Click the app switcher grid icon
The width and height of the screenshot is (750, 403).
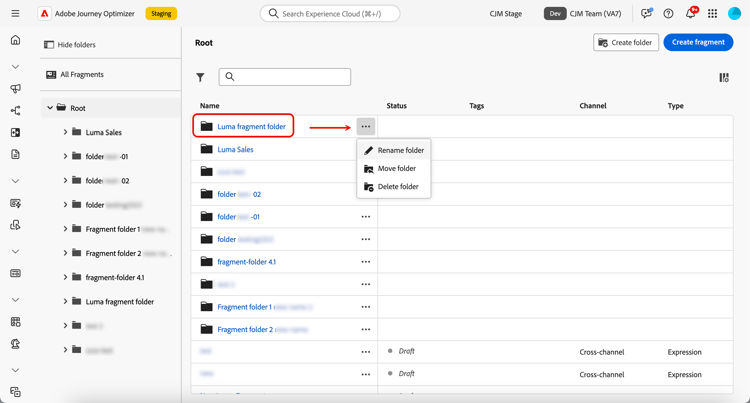point(712,13)
